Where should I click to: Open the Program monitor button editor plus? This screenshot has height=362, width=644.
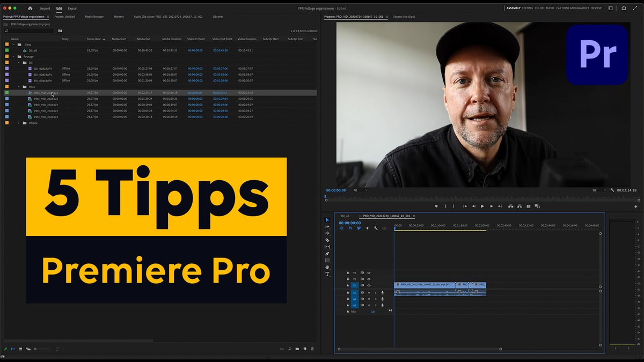point(636,206)
